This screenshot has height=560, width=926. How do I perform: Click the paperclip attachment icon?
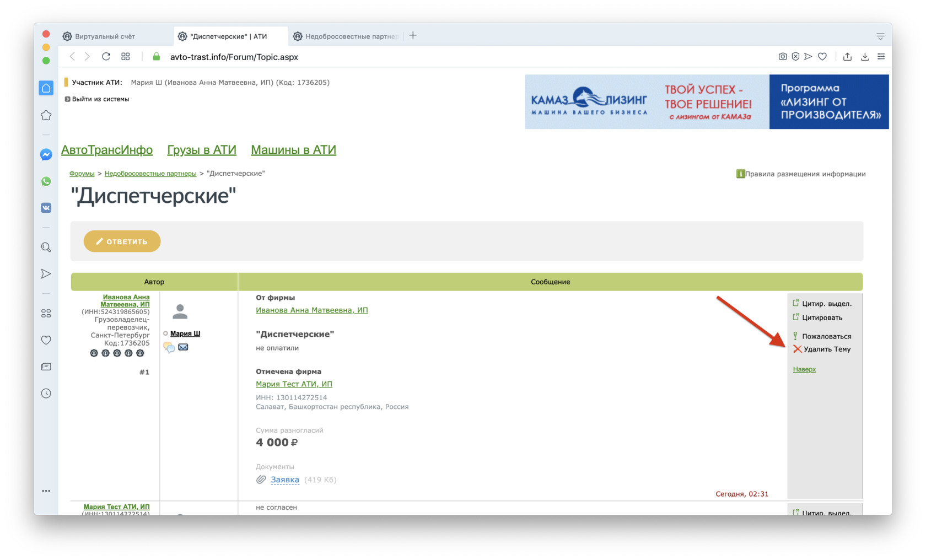click(261, 480)
